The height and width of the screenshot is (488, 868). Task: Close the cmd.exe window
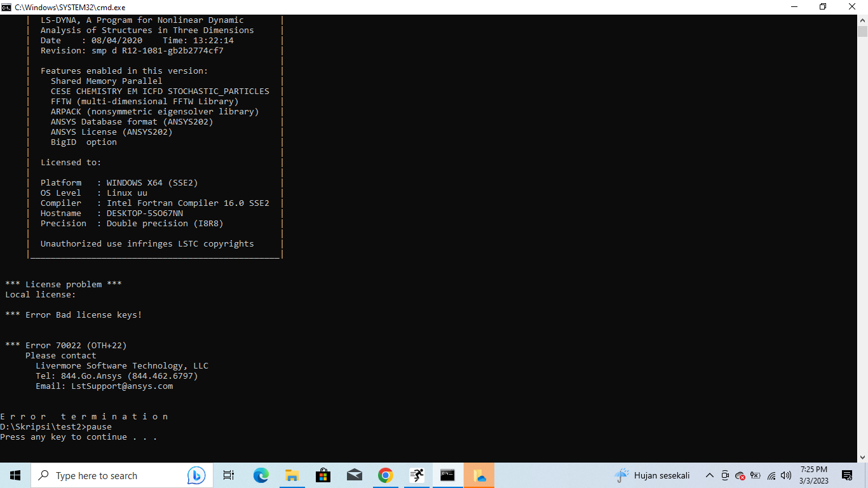pos(853,7)
